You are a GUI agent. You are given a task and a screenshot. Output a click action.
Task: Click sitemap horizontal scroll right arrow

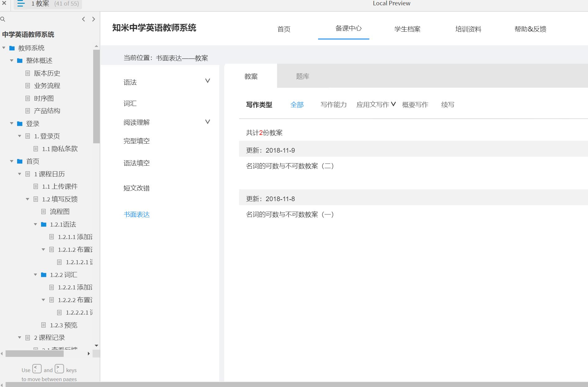click(x=89, y=354)
